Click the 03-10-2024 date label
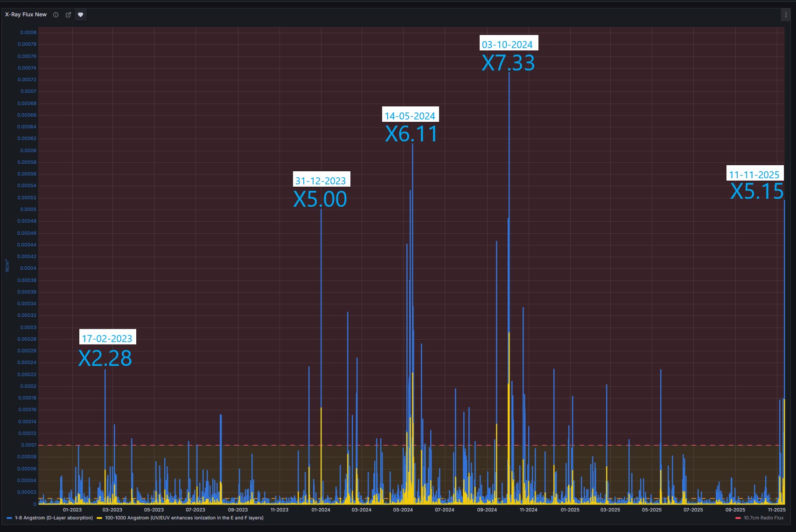Viewport: 796px width, 532px height. pos(508,45)
